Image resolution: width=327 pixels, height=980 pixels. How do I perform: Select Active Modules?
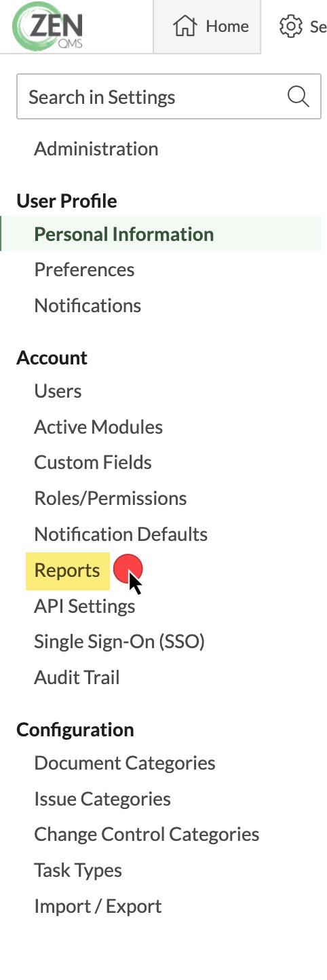(x=98, y=427)
